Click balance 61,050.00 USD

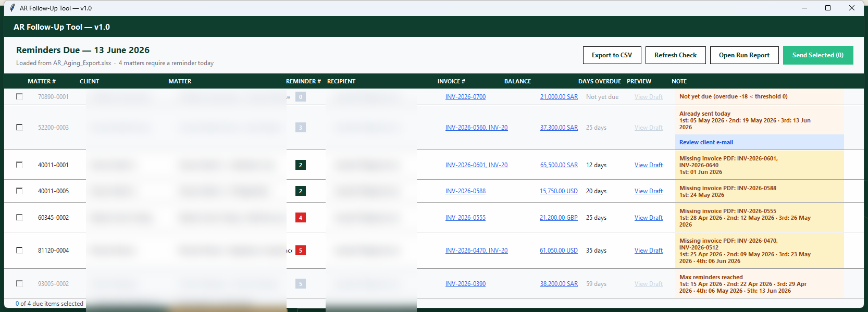point(559,251)
